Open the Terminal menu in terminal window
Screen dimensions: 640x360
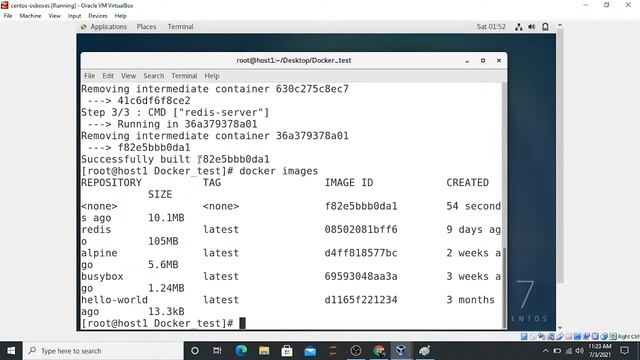tap(184, 76)
